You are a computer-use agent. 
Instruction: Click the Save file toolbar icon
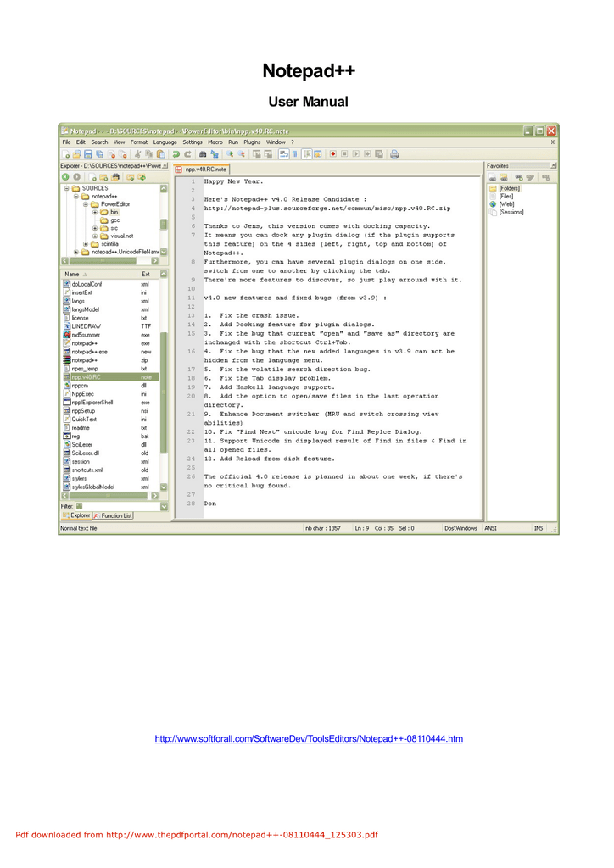point(88,154)
